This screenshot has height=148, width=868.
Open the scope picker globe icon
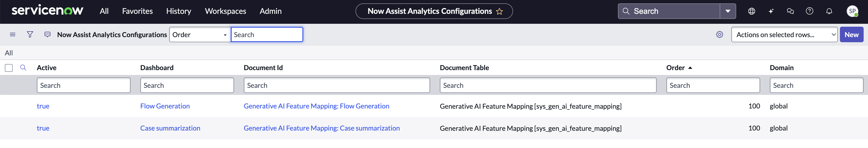point(751,11)
